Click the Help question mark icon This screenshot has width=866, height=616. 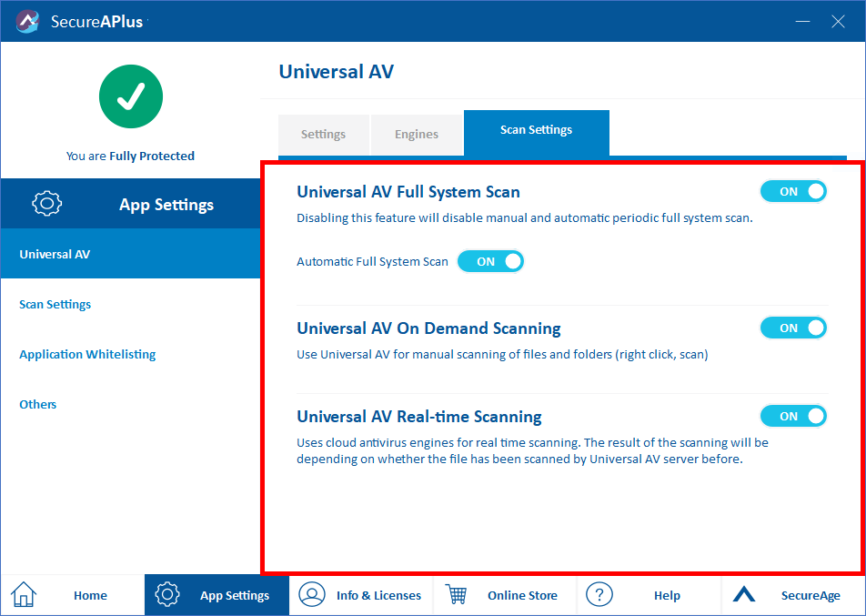599,595
